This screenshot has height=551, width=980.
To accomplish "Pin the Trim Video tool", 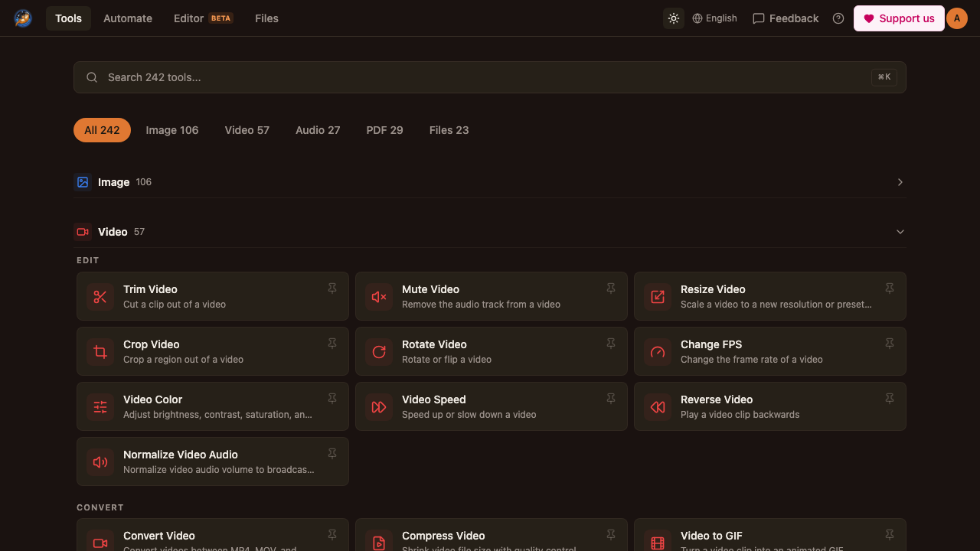I will pyautogui.click(x=332, y=289).
